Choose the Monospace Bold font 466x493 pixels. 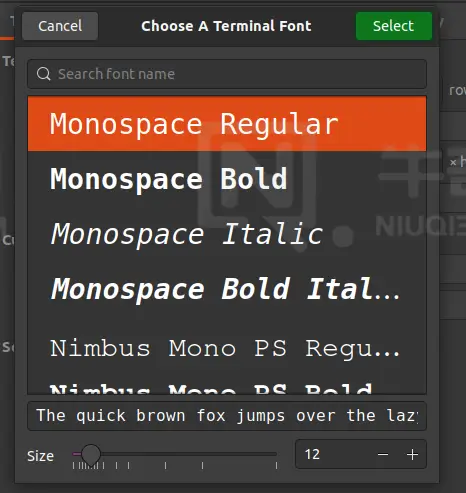pyautogui.click(x=227, y=179)
